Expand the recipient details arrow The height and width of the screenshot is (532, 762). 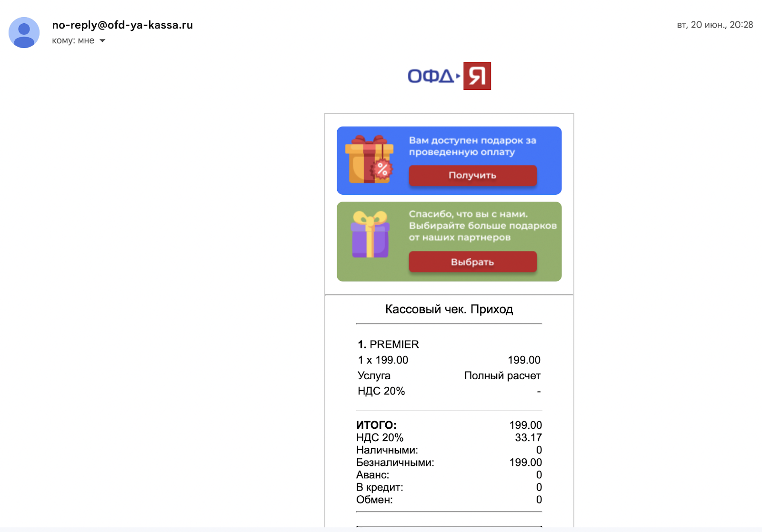(x=102, y=41)
